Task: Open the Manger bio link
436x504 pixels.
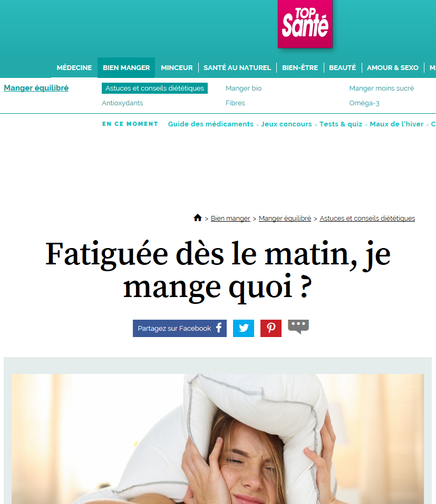Action: [x=244, y=88]
